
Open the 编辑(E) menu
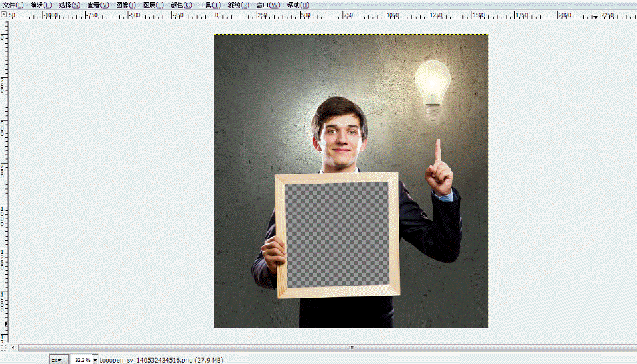point(41,5)
